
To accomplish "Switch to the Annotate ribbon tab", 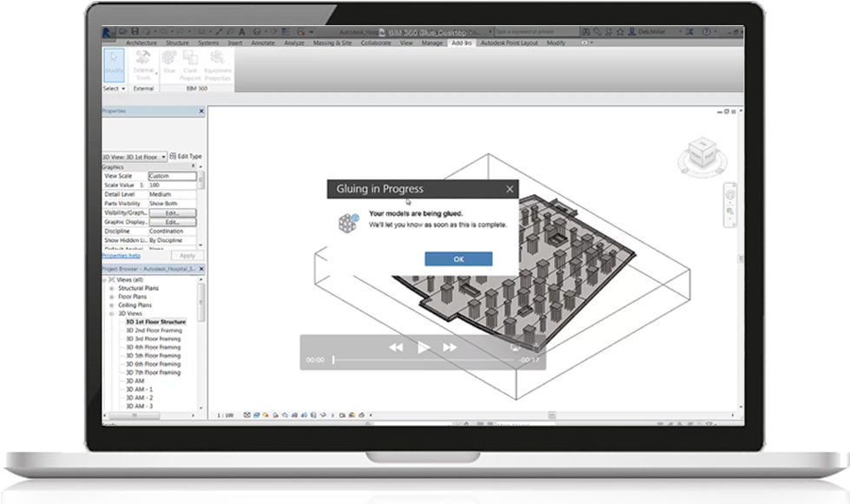I will 263,43.
